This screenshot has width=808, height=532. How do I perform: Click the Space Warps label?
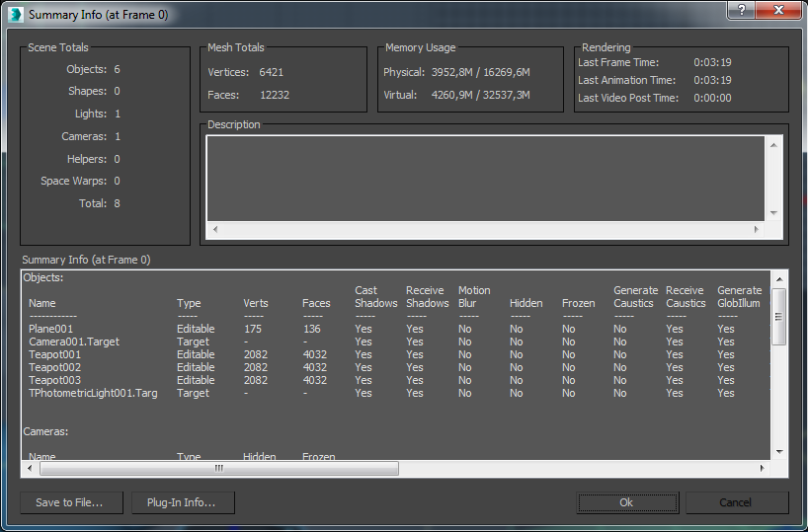[74, 181]
